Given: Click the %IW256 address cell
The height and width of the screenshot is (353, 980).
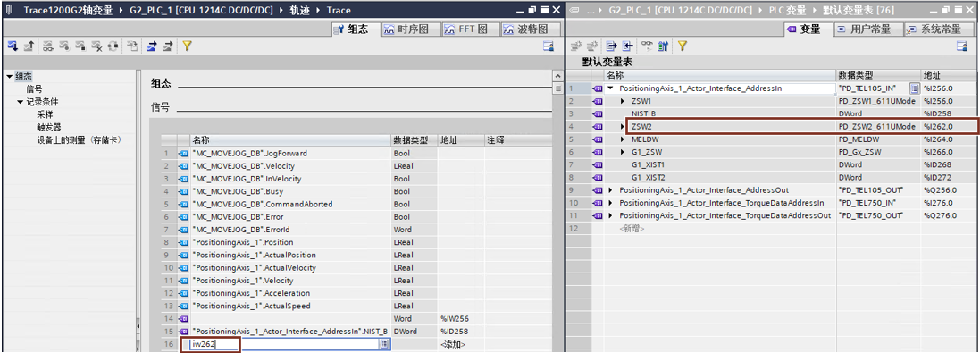Looking at the screenshot, I should (461, 319).
